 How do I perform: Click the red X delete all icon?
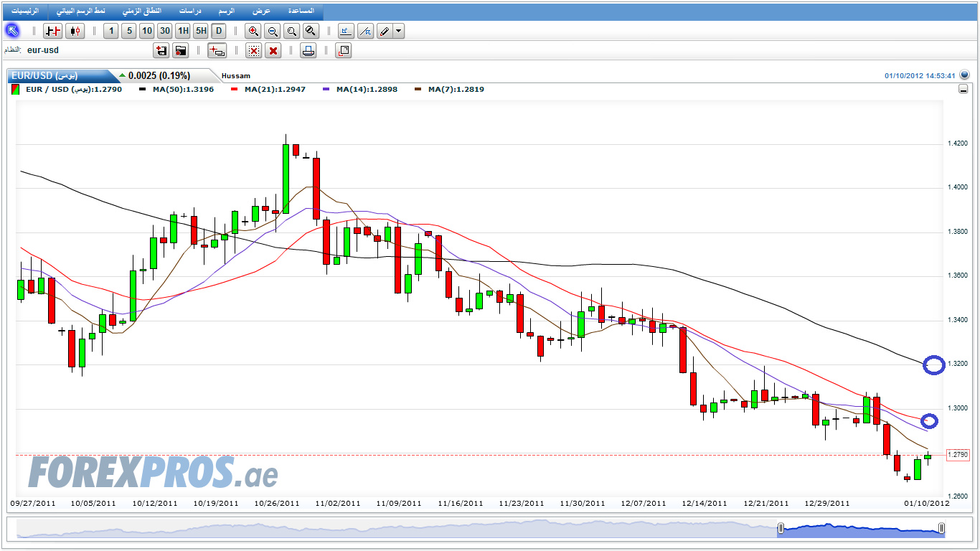[273, 50]
